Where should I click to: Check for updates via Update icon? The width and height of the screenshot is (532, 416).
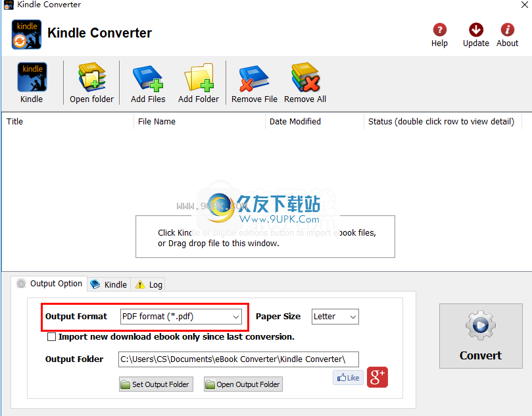coord(475,35)
